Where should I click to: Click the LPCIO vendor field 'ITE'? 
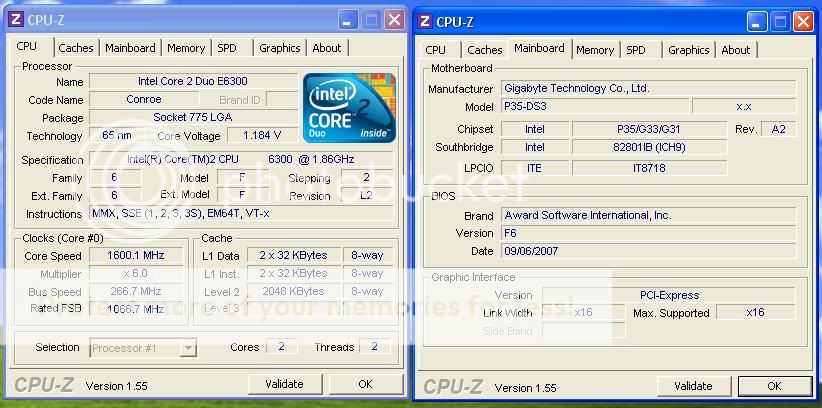(535, 168)
